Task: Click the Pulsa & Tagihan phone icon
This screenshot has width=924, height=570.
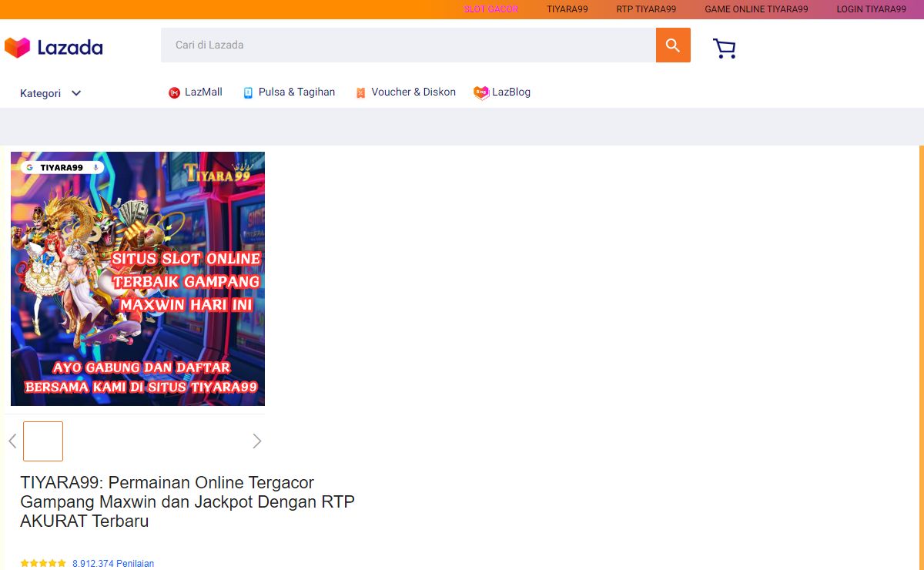Action: [x=248, y=92]
